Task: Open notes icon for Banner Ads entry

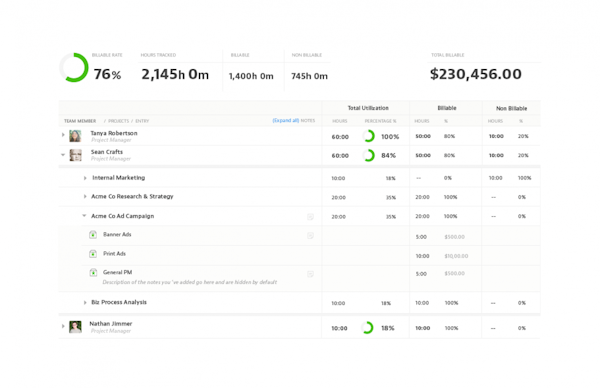Action: [x=310, y=236]
